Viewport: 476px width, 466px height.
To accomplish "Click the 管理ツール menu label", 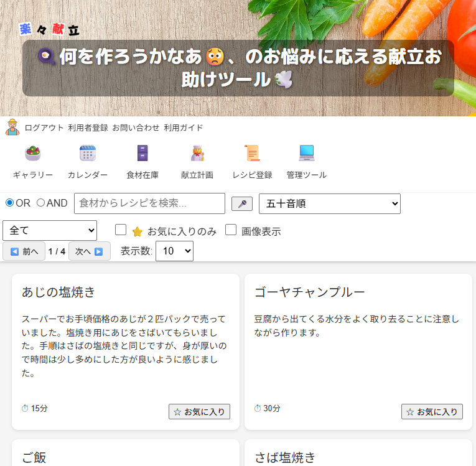I will click(x=307, y=175).
